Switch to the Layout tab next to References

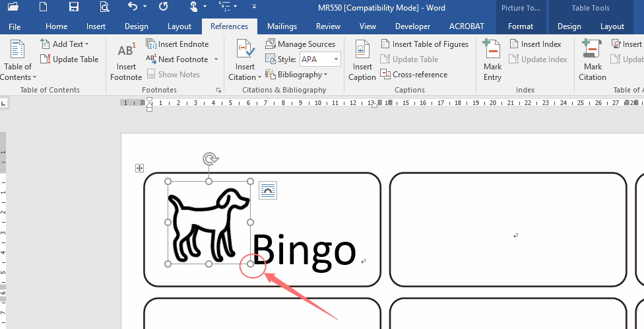[179, 26]
